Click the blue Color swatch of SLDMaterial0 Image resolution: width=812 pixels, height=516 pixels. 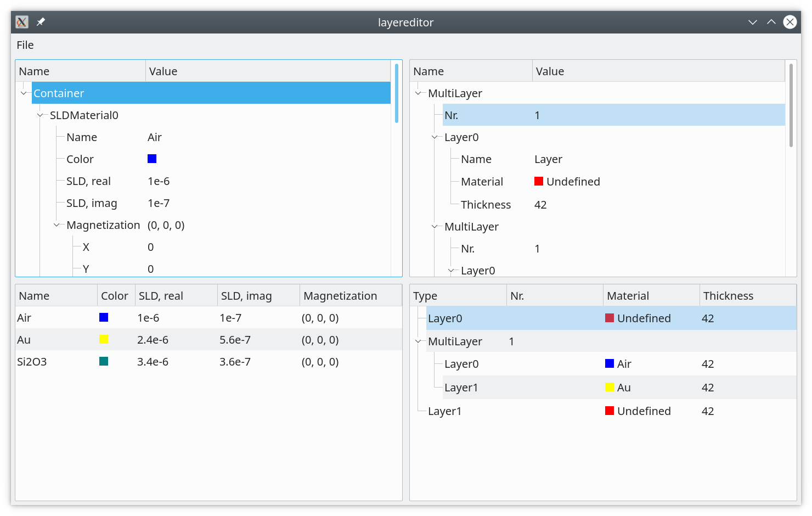click(152, 159)
